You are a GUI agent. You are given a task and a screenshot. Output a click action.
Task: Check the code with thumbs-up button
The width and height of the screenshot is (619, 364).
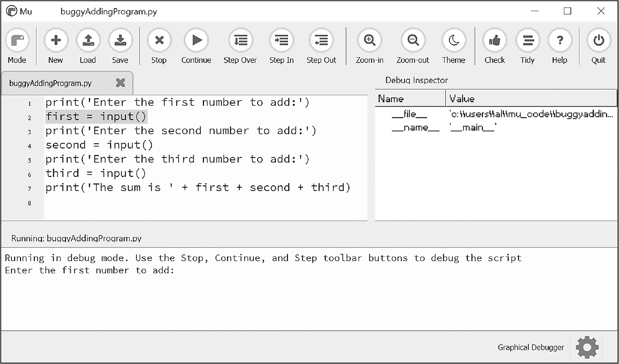point(494,46)
